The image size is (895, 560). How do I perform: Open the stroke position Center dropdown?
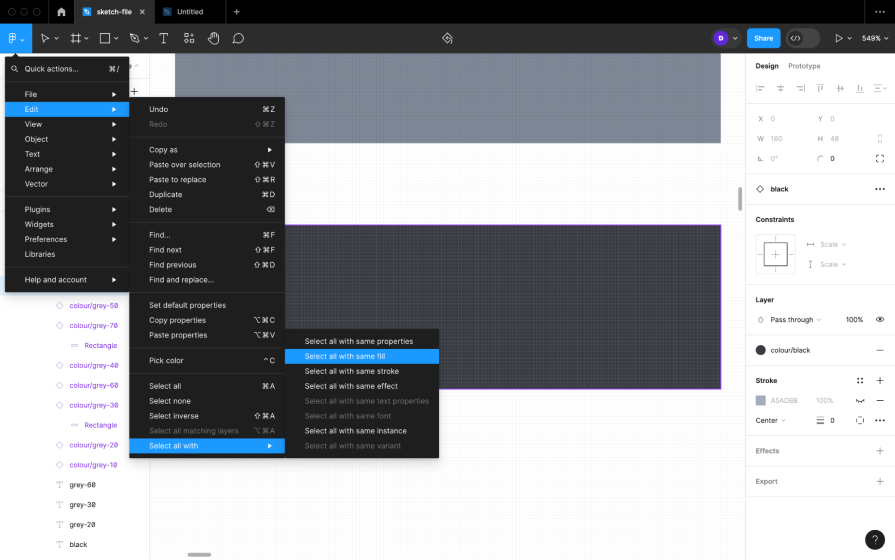click(770, 420)
